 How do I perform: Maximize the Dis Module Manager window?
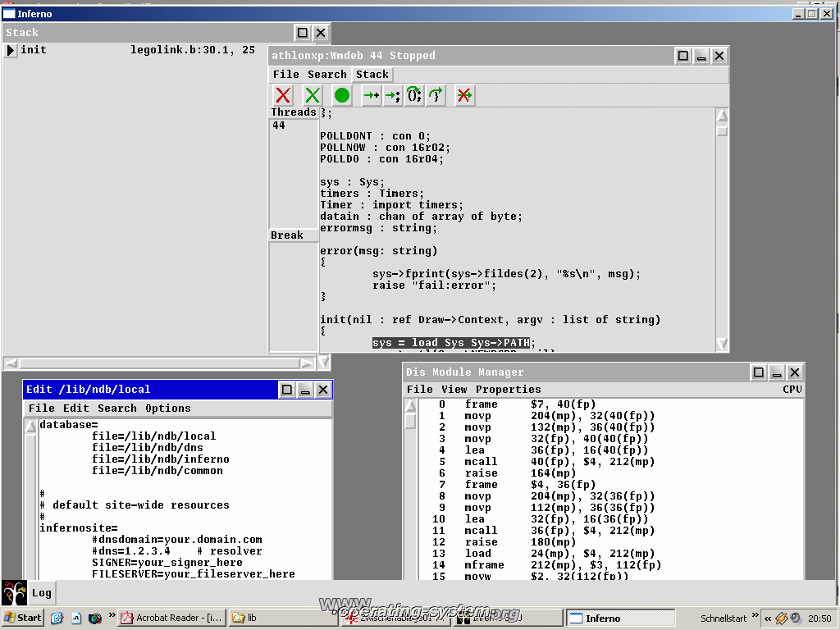pos(759,372)
